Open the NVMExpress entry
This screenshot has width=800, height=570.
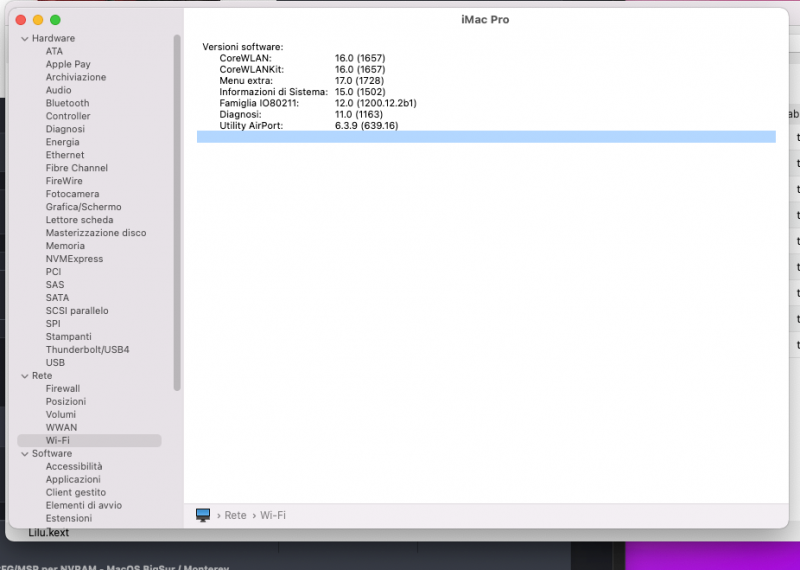(74, 259)
